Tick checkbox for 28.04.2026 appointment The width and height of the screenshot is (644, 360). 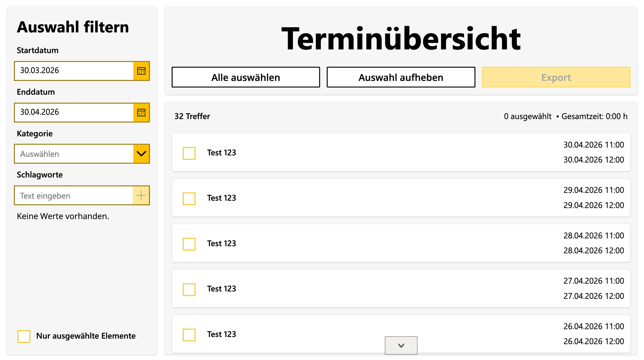point(189,244)
